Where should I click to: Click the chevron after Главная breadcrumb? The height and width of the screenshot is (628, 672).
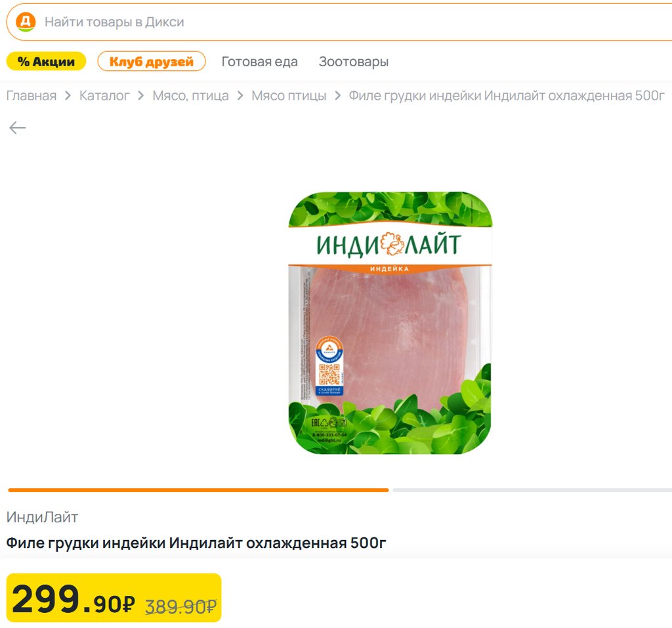click(x=68, y=96)
